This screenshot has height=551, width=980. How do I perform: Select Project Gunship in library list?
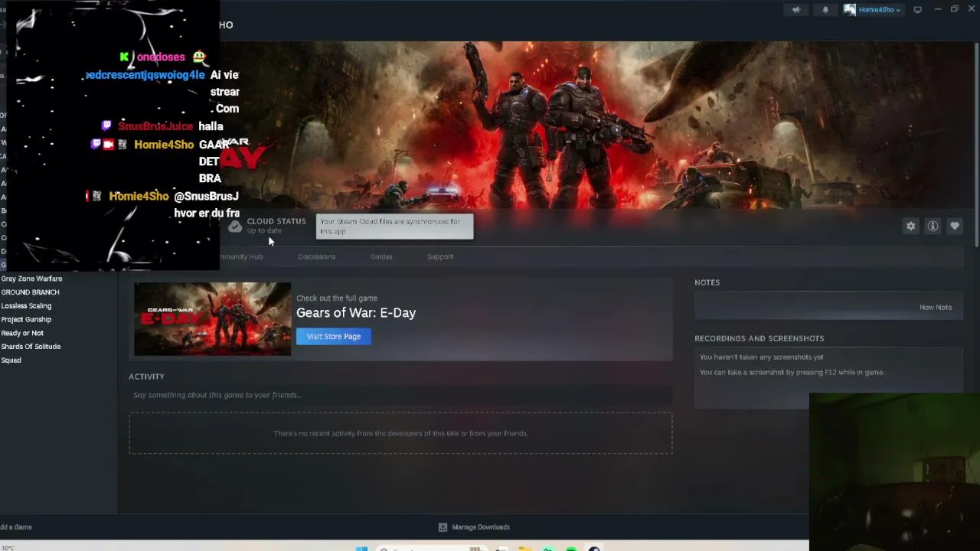point(26,319)
